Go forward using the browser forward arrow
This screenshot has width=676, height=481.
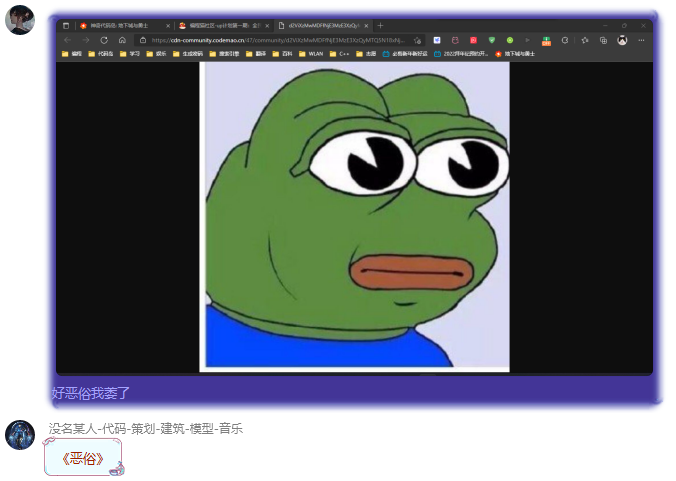[86, 40]
